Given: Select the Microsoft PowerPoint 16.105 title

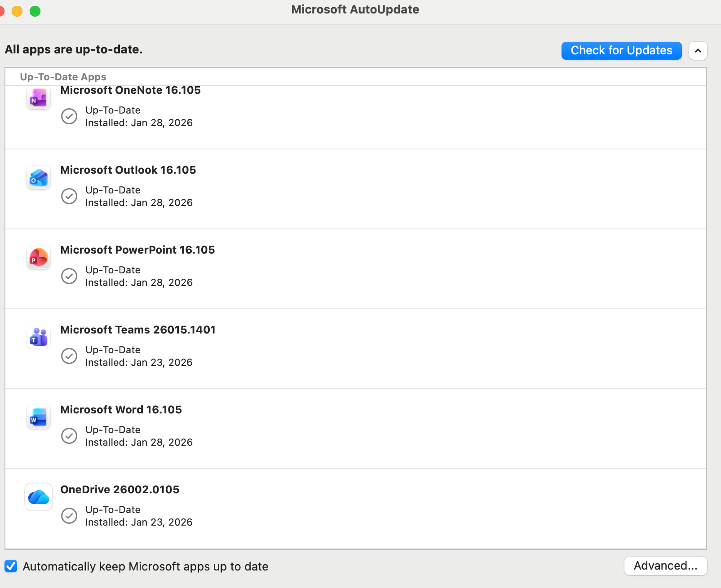Looking at the screenshot, I should pos(138,250).
